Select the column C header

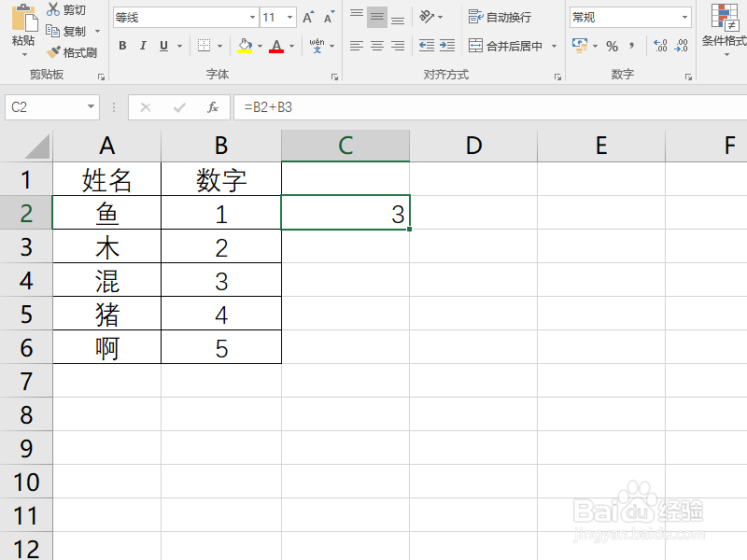tap(345, 146)
